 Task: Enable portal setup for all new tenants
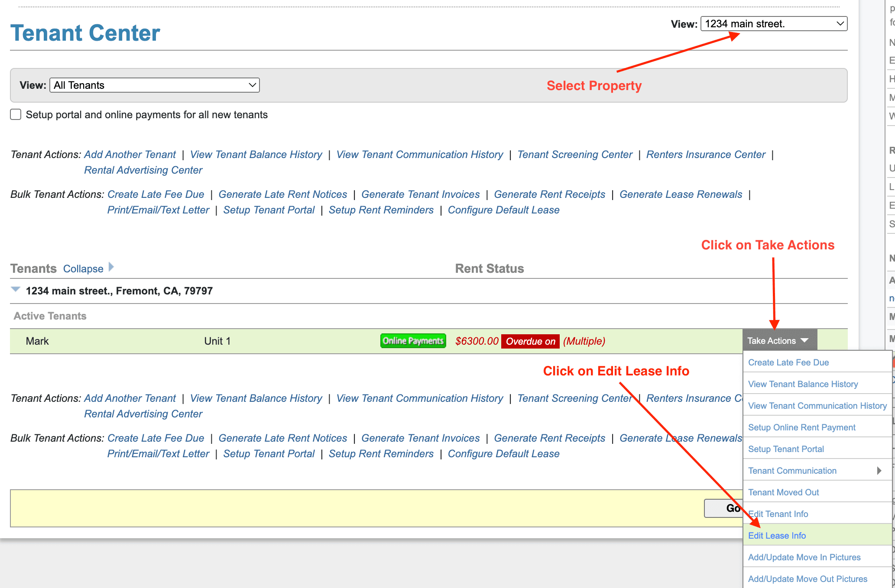(16, 115)
